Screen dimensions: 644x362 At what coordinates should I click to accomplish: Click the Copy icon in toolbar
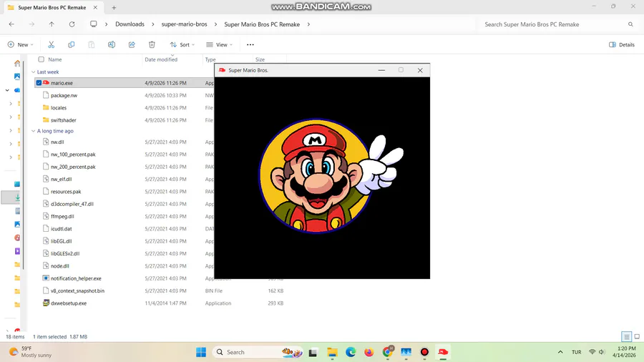coord(71,44)
